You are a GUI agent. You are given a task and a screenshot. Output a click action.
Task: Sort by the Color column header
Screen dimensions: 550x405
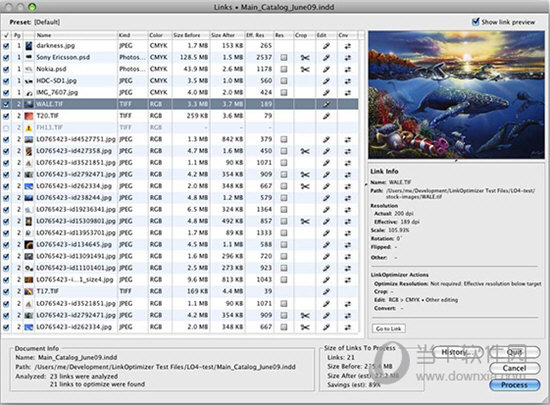[160, 35]
